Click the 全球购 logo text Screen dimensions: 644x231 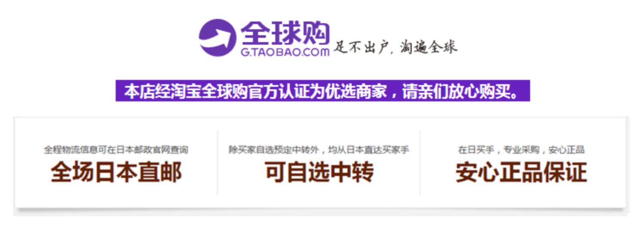pyautogui.click(x=285, y=33)
